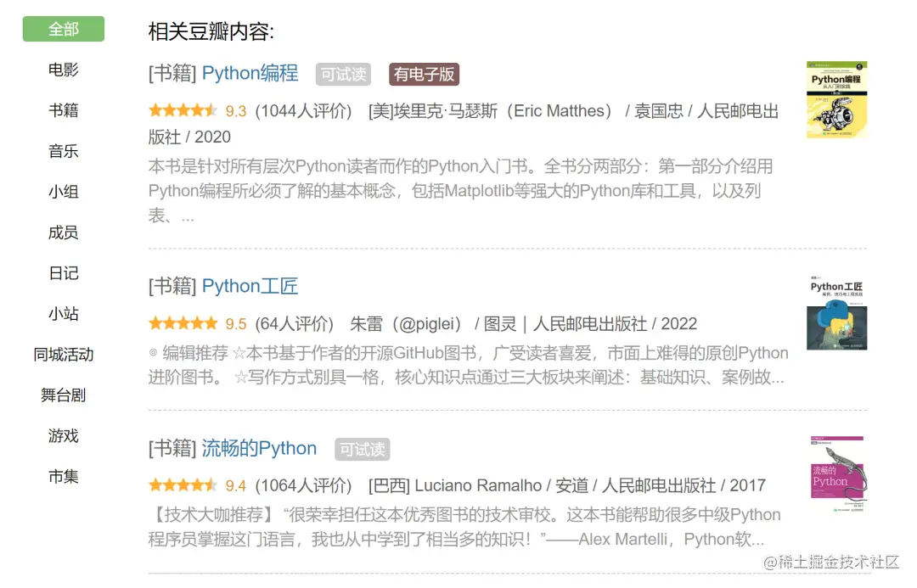This screenshot has width=917, height=588.
Task: Click the 有电子版 label
Action: [x=423, y=75]
